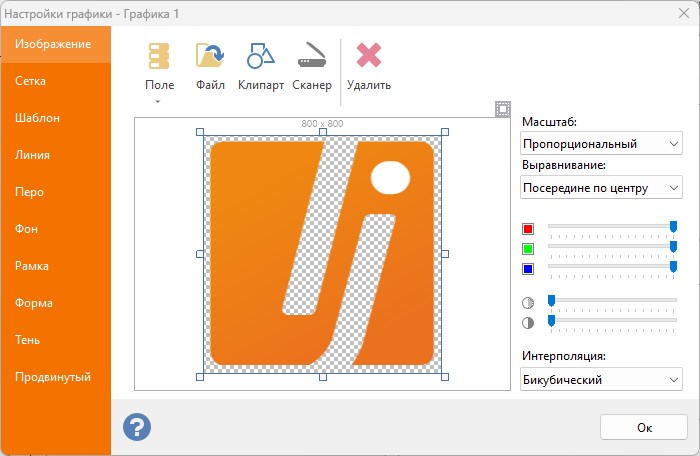Click top-middle resize handle of image
This screenshot has width=700, height=456.
[x=323, y=132]
